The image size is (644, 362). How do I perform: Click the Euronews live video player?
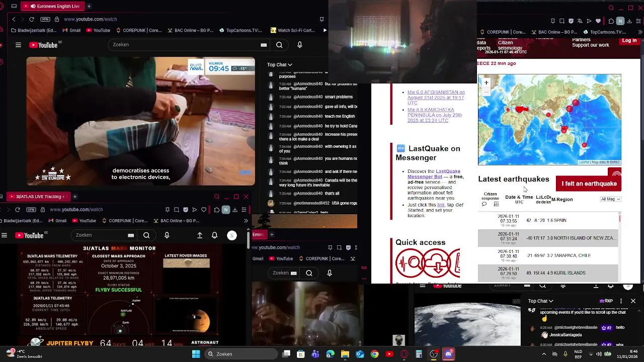[141, 121]
